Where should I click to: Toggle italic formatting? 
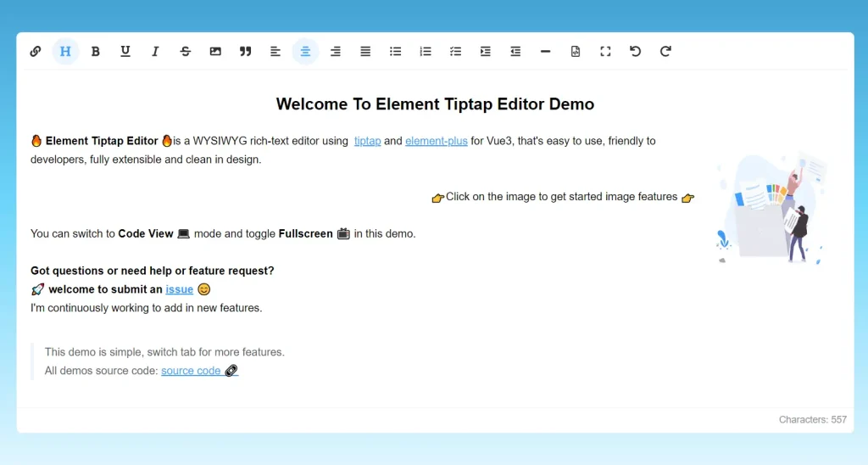[x=155, y=52]
